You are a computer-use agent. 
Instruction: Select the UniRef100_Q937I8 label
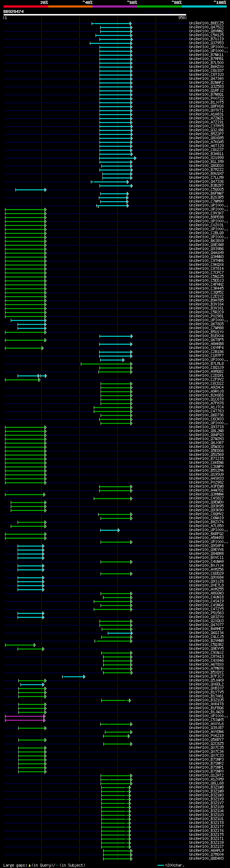pos(206,427)
